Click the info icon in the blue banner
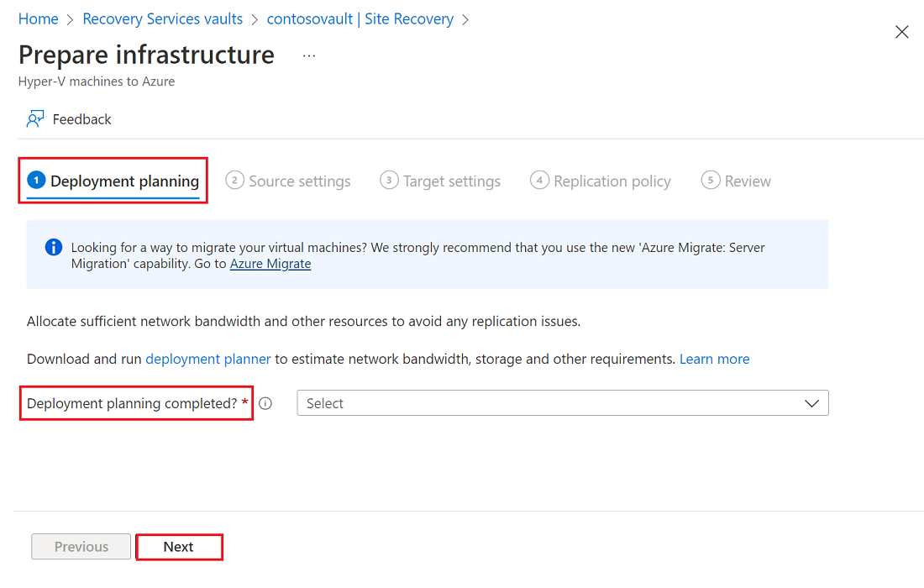This screenshot has width=924, height=588. pyautogui.click(x=53, y=247)
